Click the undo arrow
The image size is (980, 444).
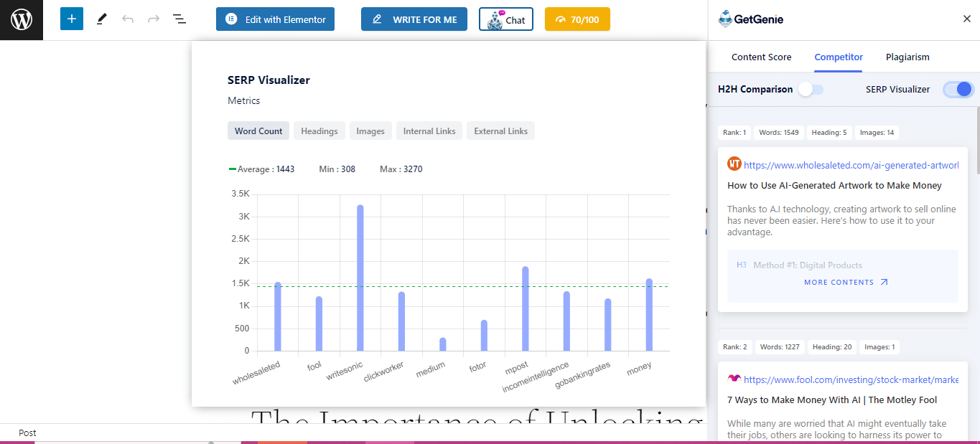[128, 19]
